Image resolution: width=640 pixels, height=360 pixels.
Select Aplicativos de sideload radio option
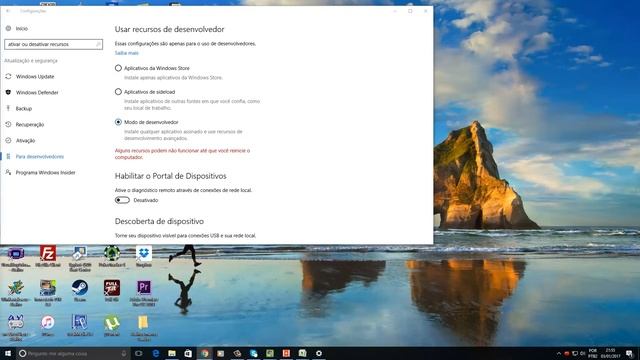118,92
